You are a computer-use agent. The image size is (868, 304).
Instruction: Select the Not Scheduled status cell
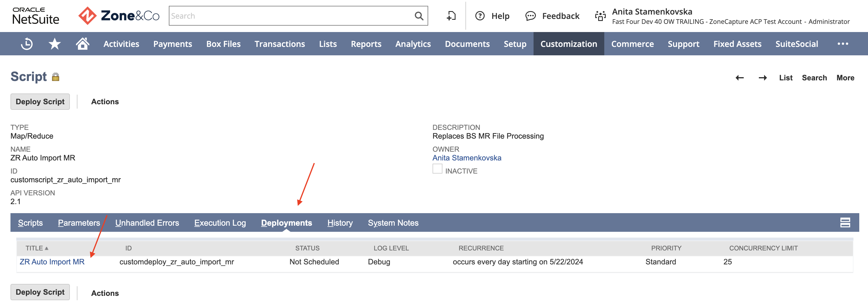(314, 262)
